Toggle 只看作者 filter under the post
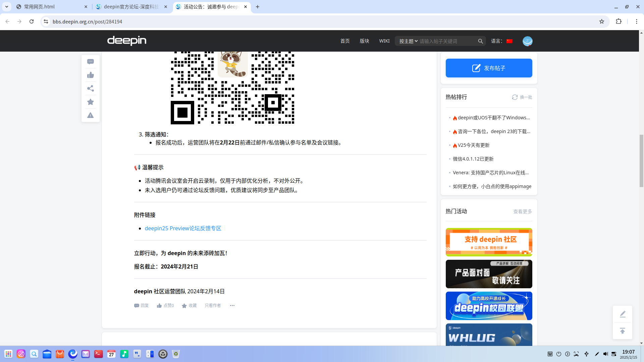This screenshot has height=362, width=644. tap(213, 305)
